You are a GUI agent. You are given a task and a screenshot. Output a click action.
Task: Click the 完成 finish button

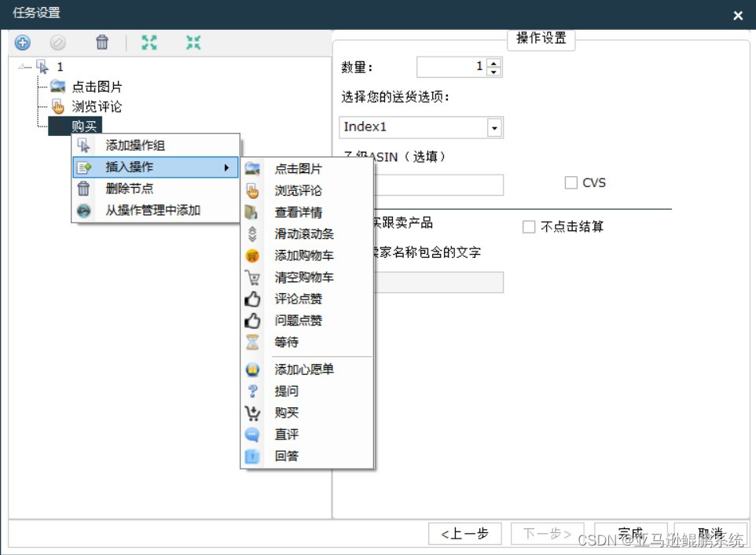pos(630,534)
